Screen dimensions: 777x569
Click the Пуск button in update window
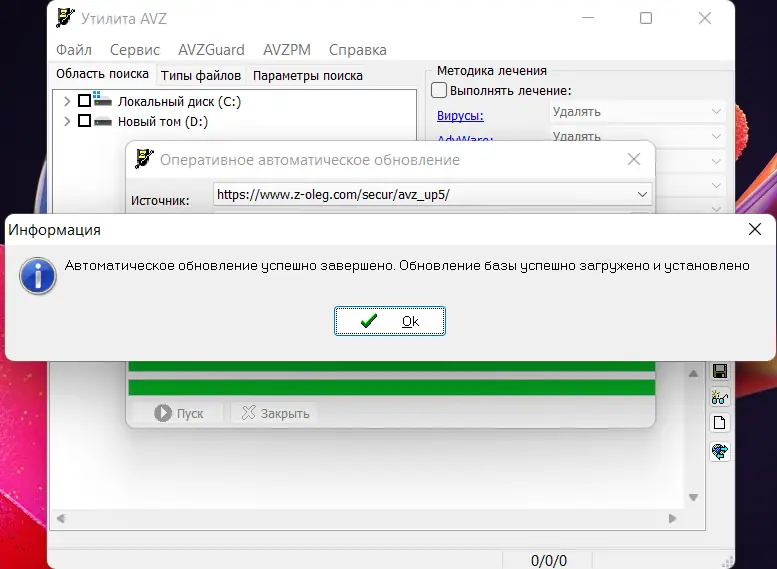tap(179, 413)
